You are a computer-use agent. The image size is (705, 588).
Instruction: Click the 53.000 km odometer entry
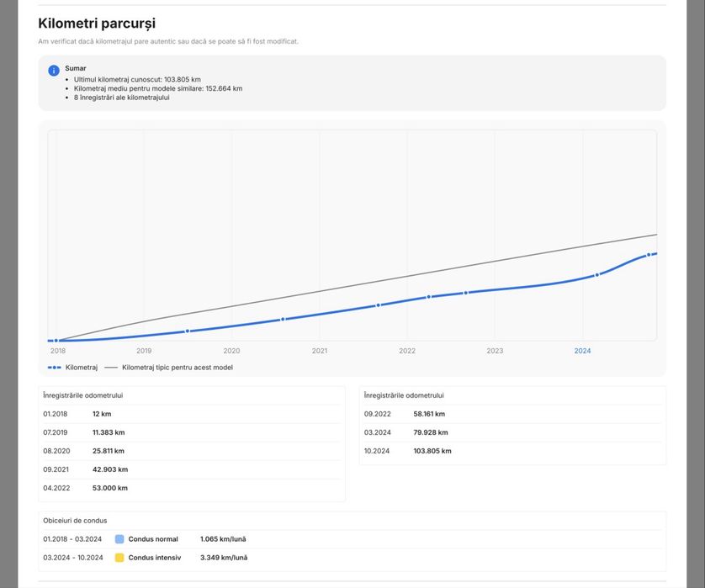(110, 488)
